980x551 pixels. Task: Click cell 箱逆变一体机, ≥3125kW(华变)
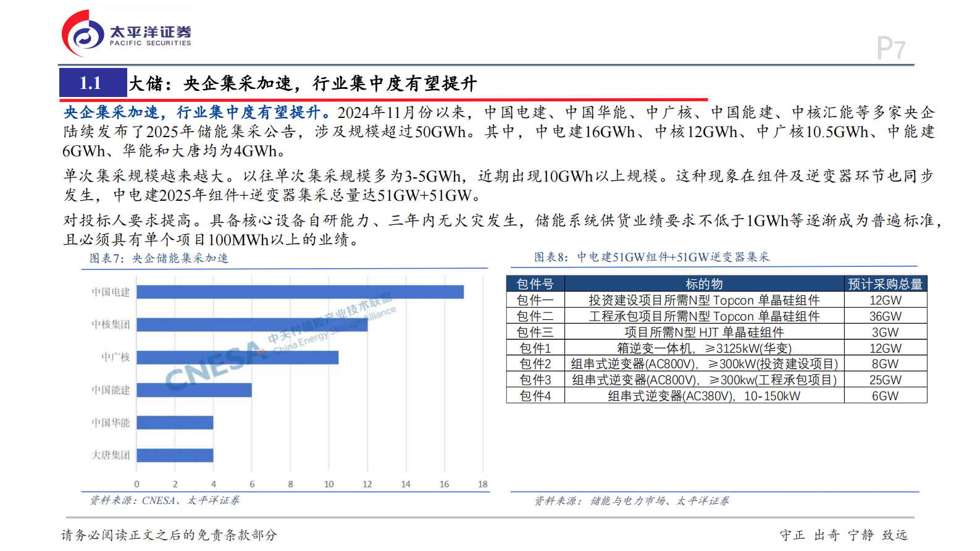pos(704,348)
